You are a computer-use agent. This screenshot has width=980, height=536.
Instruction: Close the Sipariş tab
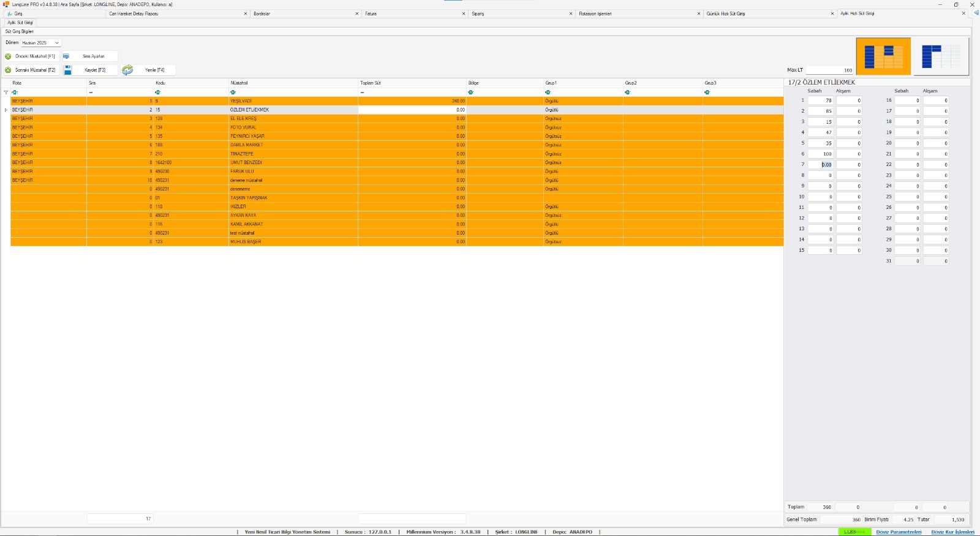[571, 13]
